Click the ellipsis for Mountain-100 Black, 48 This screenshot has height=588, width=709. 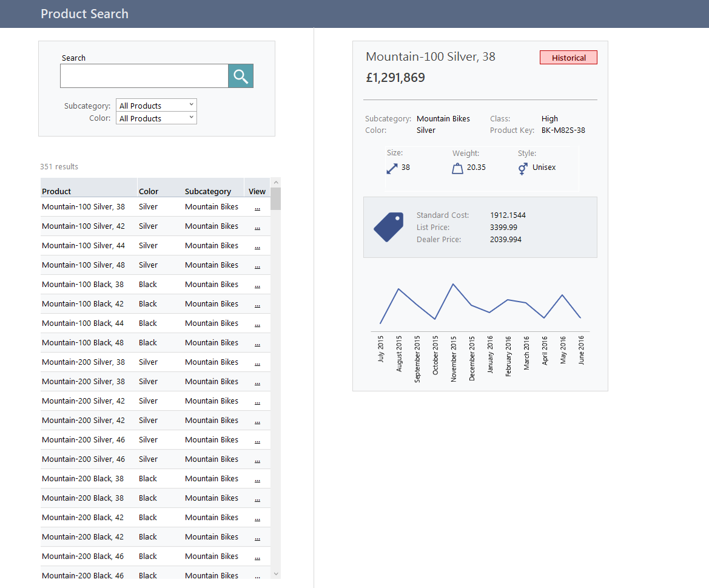click(x=257, y=343)
